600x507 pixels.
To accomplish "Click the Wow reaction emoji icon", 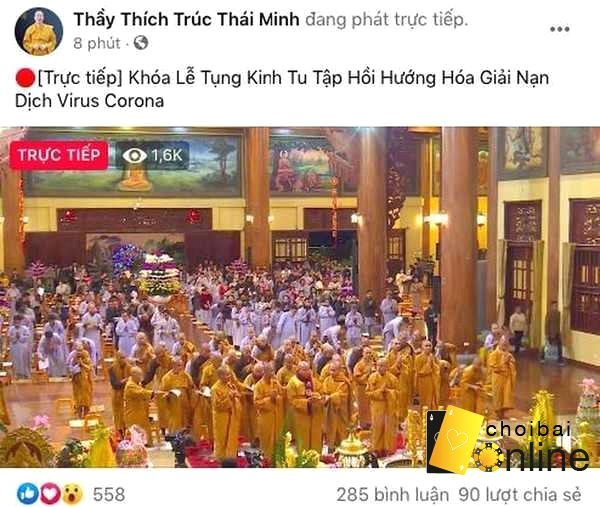I will 72,494.
